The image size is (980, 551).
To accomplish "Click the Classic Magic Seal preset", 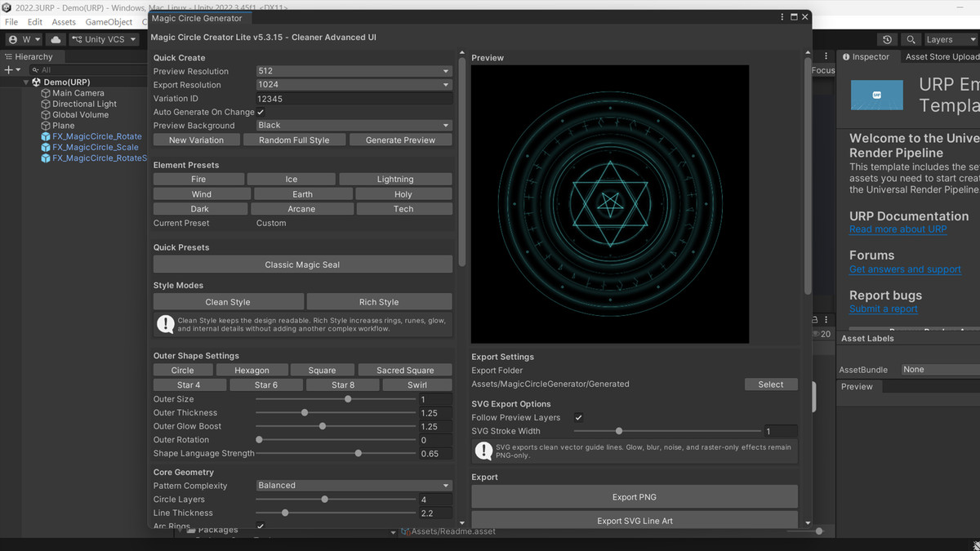I will [302, 264].
